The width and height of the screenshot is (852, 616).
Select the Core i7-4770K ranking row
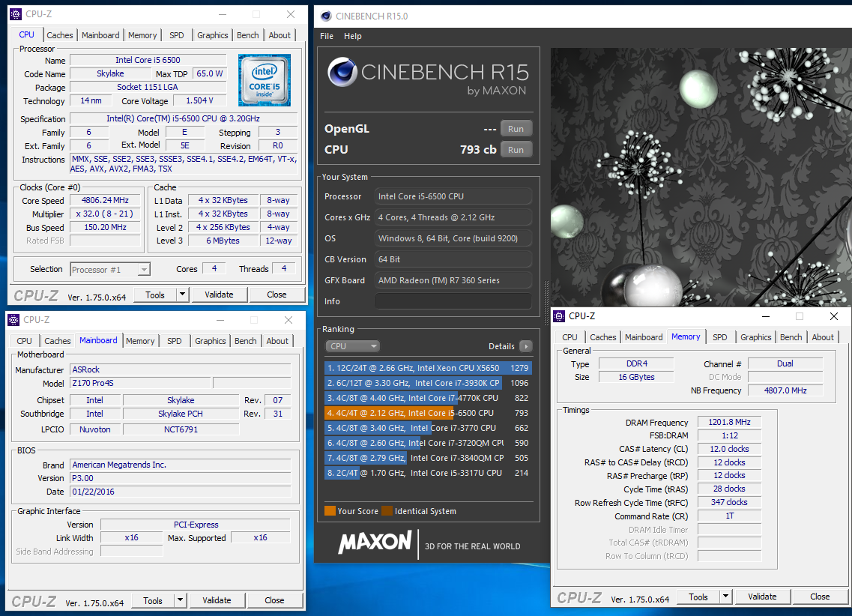click(x=428, y=398)
